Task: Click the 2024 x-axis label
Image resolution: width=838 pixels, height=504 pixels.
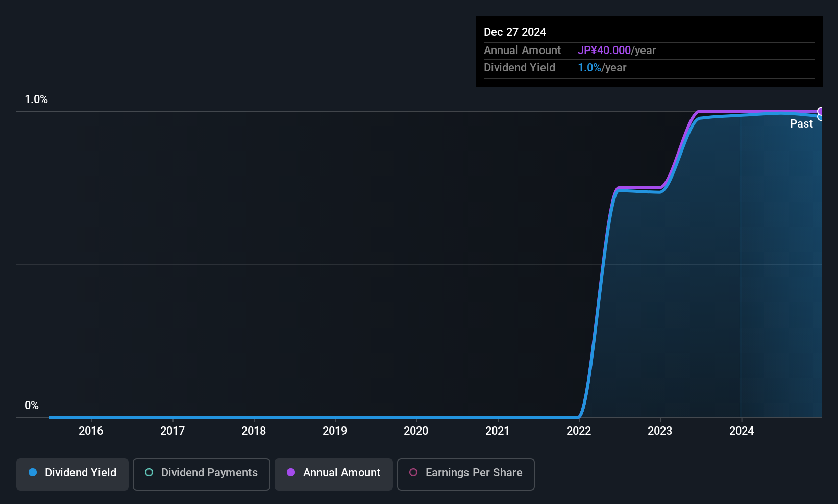Action: coord(742,431)
